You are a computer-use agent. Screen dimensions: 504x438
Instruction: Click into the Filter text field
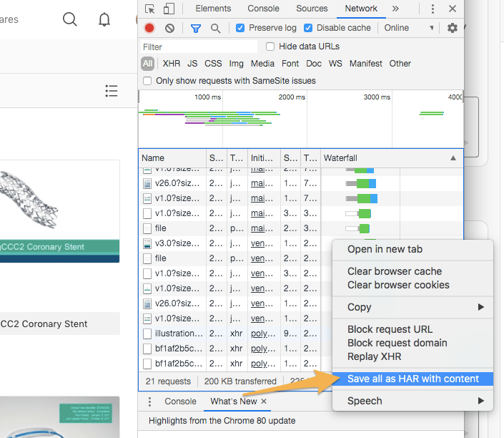199,47
